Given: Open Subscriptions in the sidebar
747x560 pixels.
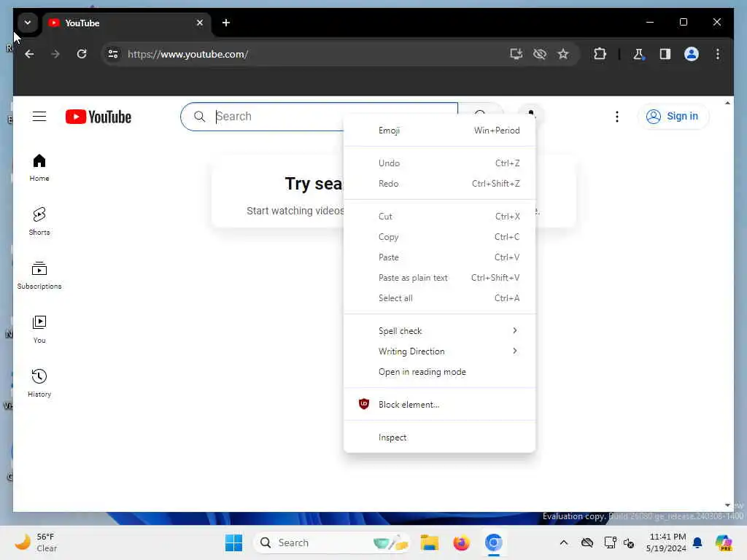Looking at the screenshot, I should (39, 275).
